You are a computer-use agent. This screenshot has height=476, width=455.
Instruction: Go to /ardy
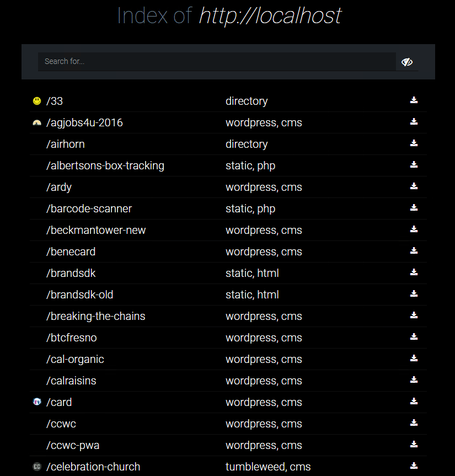click(59, 188)
